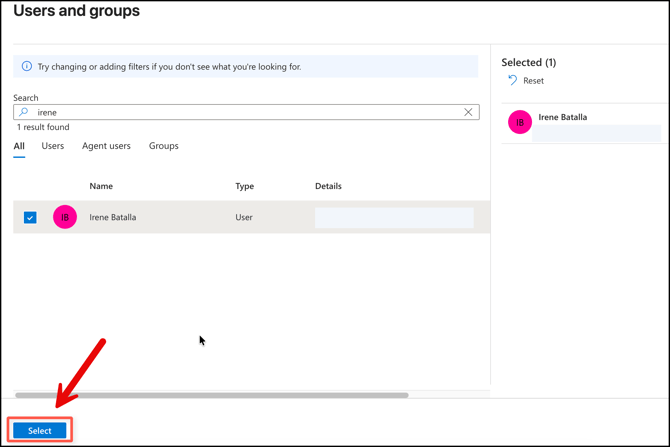
Task: Uncheck the Irene Batalla checkbox
Action: pyautogui.click(x=30, y=217)
